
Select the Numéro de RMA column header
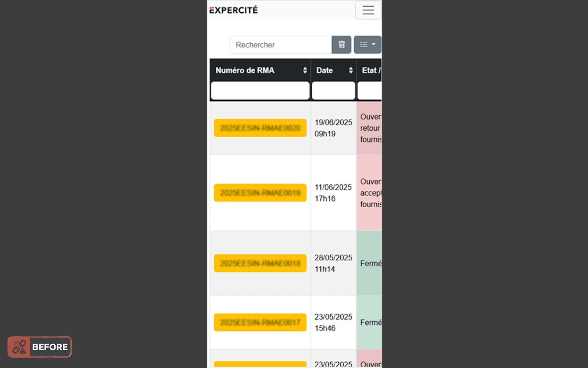pyautogui.click(x=245, y=70)
